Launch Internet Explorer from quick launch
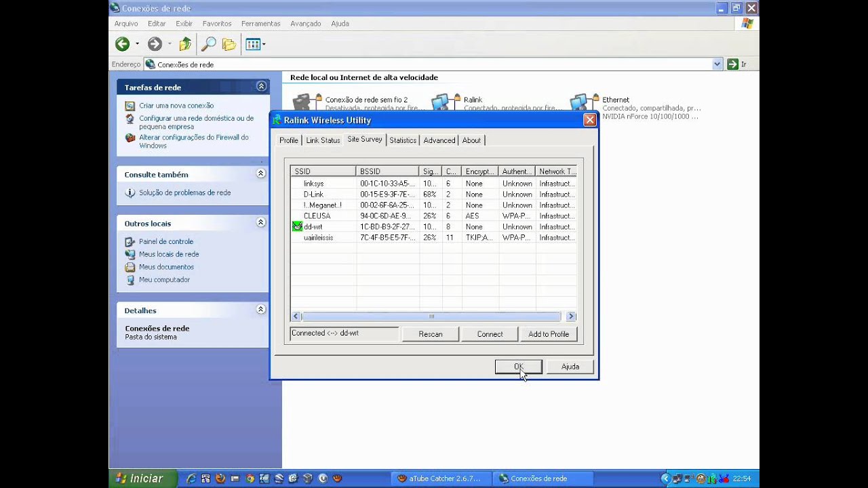Viewport: 868px width, 488px height. (x=191, y=479)
